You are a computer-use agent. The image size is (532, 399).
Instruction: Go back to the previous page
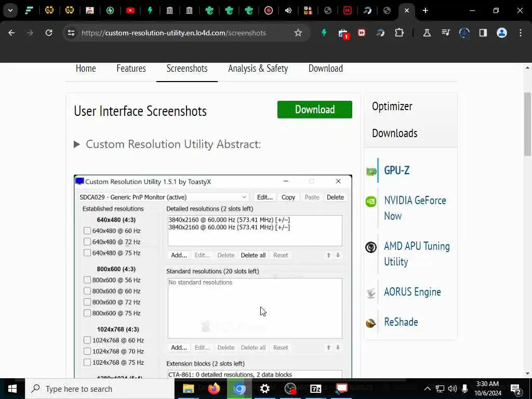[x=11, y=33]
